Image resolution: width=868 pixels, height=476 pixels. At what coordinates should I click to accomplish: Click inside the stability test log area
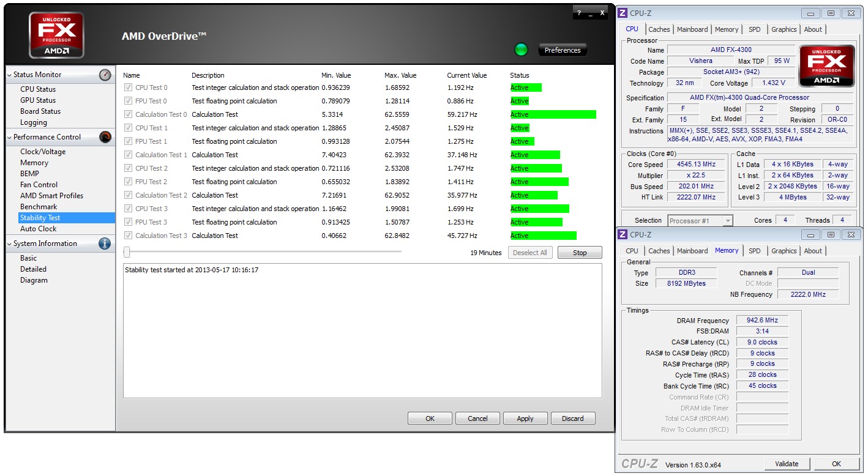point(362,330)
